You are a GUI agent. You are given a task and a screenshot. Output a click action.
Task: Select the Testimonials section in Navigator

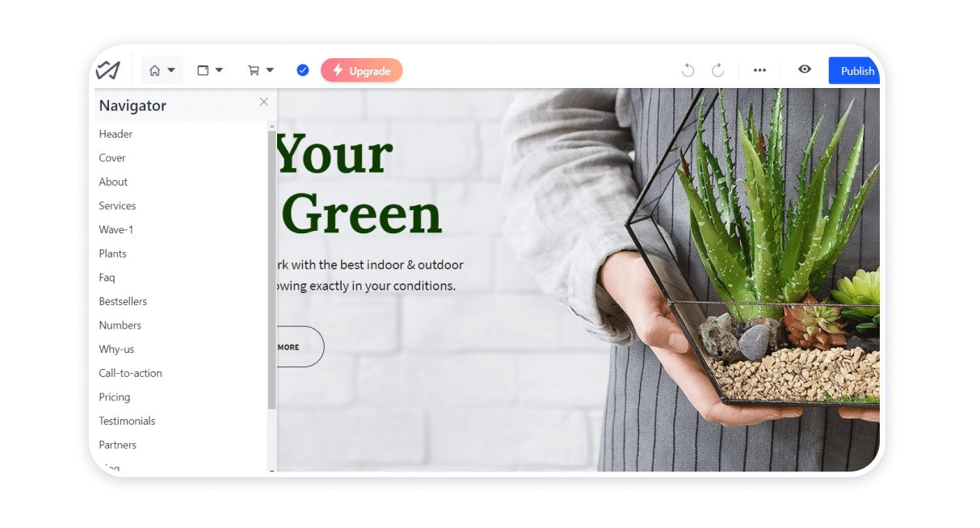tap(127, 421)
